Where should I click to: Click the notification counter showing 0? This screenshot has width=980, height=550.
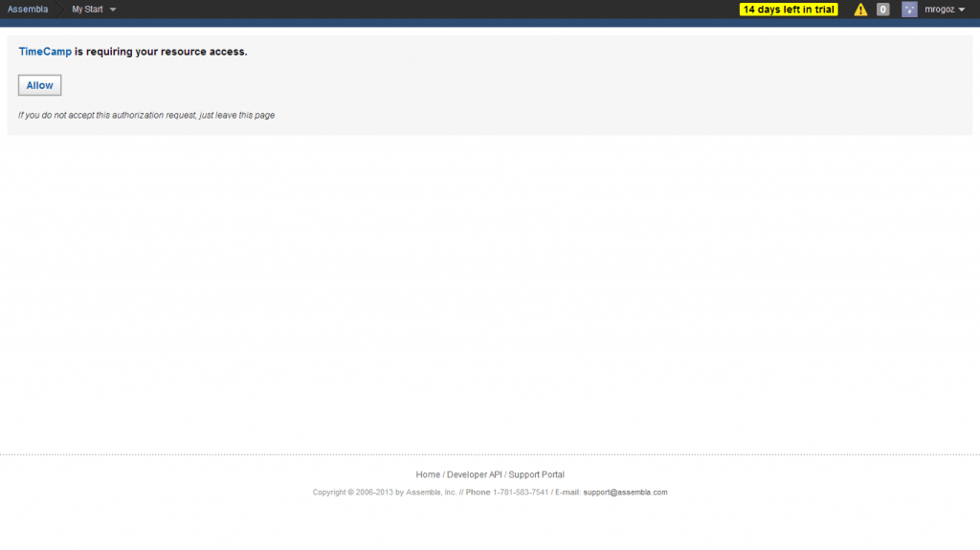tap(882, 10)
